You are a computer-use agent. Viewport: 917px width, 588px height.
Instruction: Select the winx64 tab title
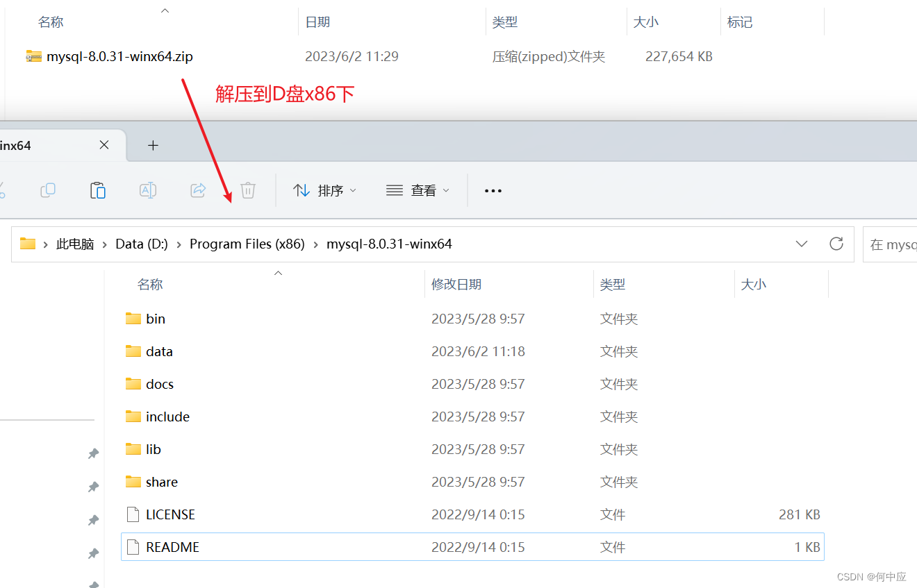click(x=15, y=146)
